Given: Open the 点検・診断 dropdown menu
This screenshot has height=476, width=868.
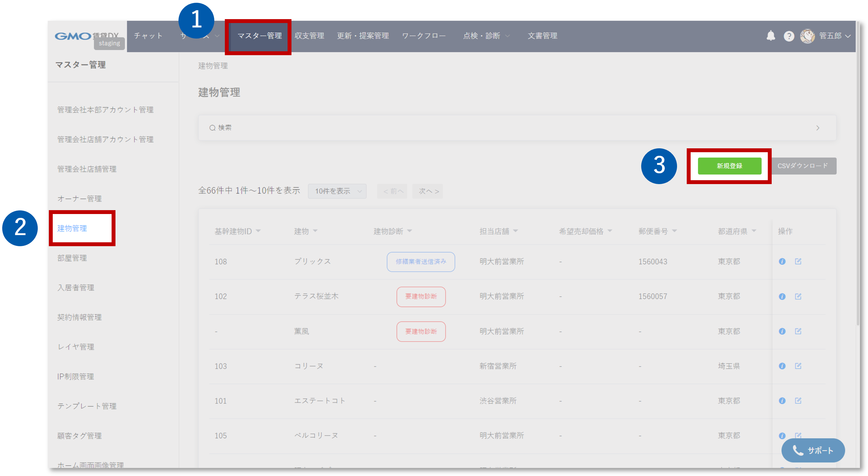Looking at the screenshot, I should pyautogui.click(x=485, y=36).
